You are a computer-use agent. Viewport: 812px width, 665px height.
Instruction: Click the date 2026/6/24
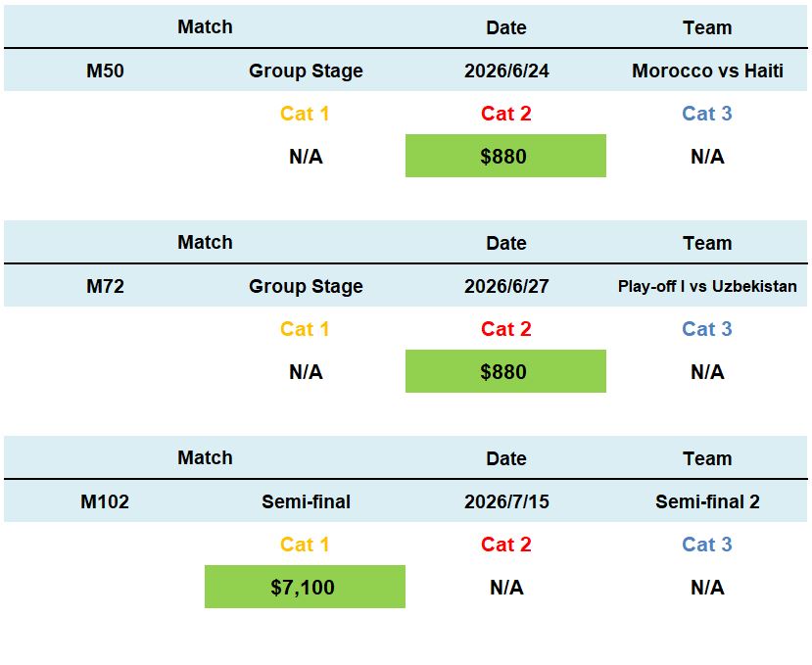point(506,71)
